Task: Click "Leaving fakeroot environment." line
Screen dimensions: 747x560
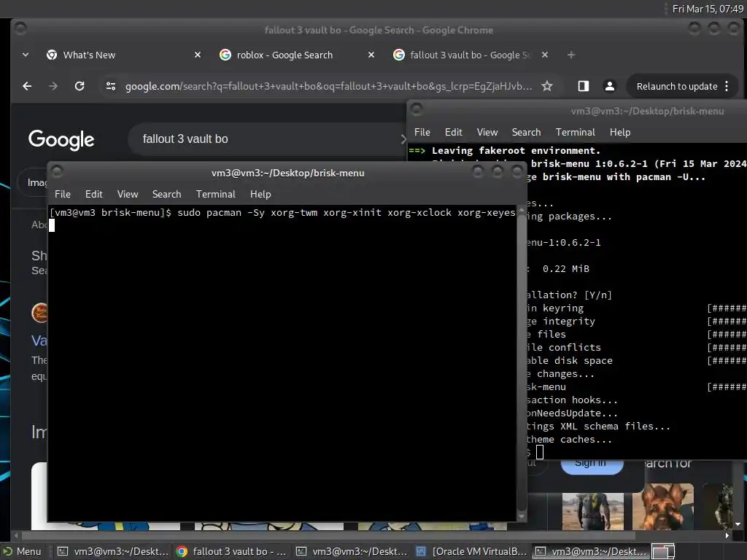Action: coord(516,150)
